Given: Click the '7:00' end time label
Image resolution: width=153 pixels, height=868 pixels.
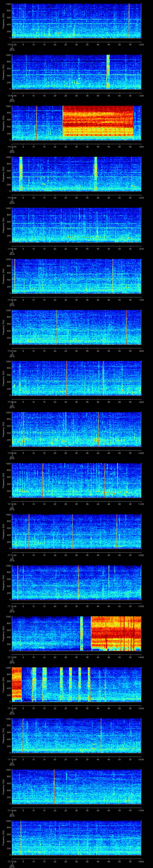Looking at the screenshot, I should click(x=141, y=300).
